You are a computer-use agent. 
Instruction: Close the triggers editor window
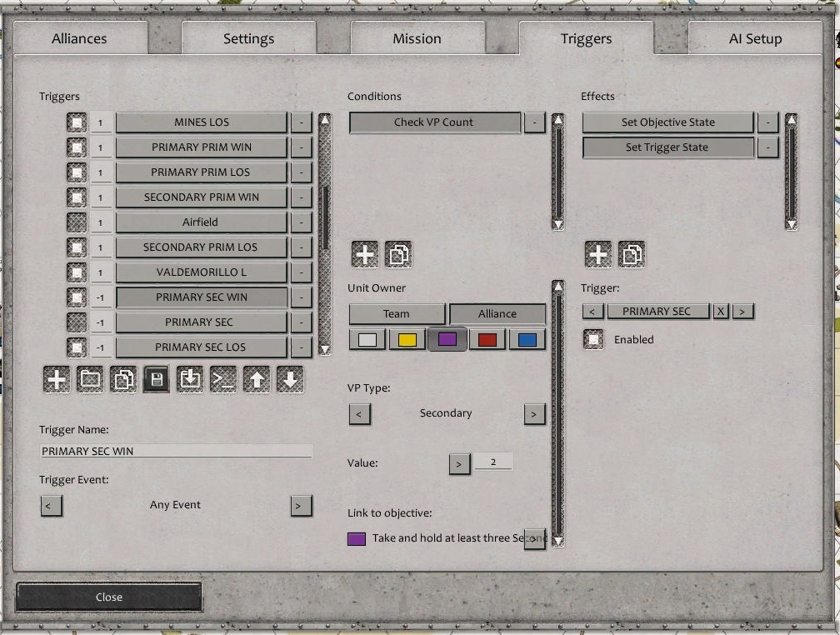click(108, 597)
